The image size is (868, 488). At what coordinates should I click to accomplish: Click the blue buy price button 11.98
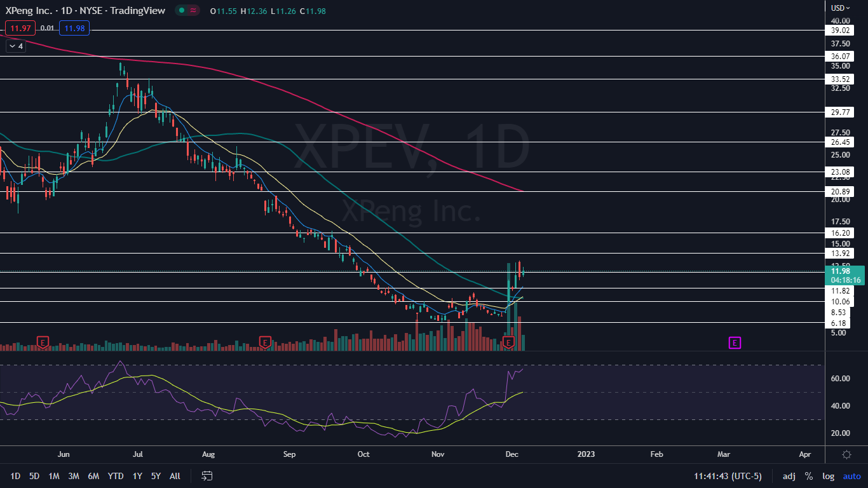click(74, 28)
